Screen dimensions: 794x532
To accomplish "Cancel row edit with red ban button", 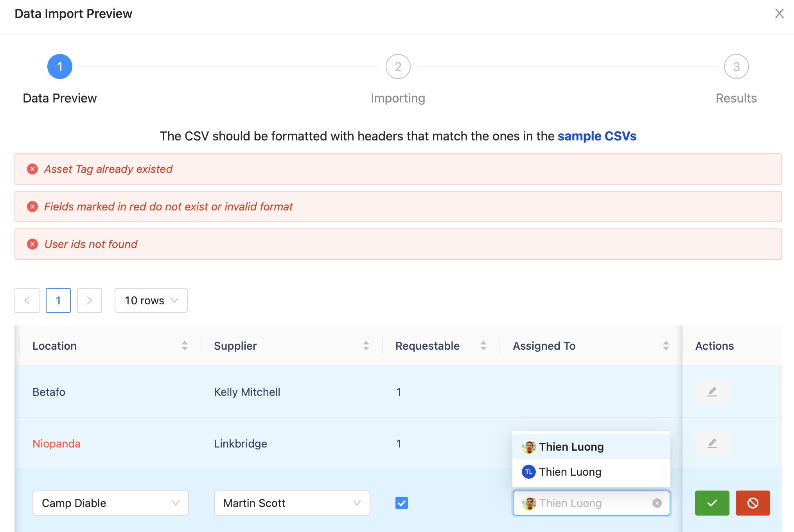I will [x=753, y=503].
